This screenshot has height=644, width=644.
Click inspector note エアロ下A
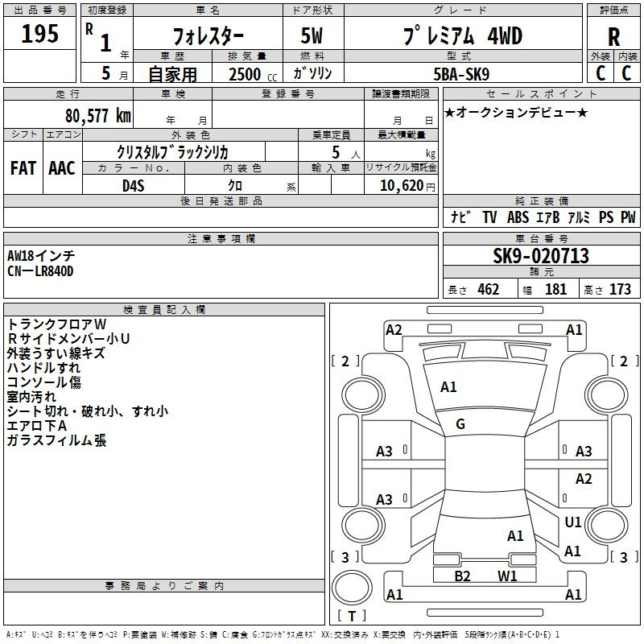click(x=37, y=426)
